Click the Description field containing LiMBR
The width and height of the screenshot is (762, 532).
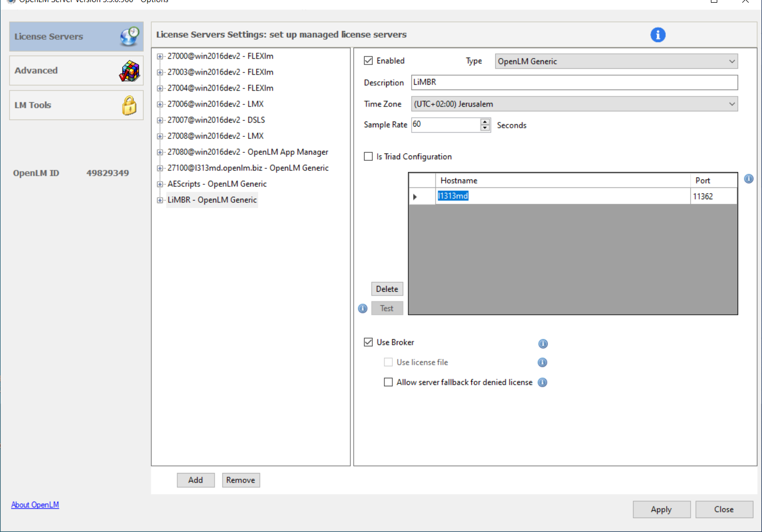click(x=574, y=83)
